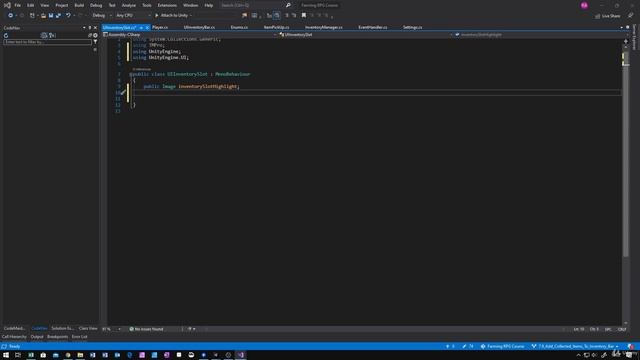Click the No issues found indicator

point(146,329)
